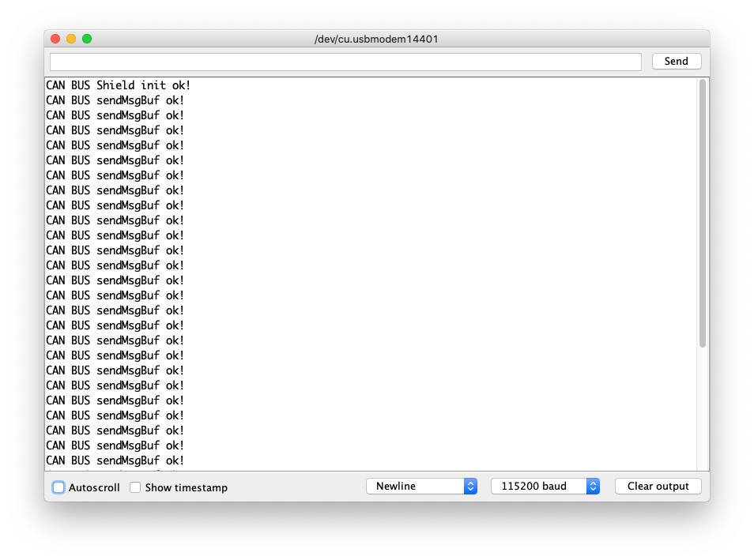Open the Newline line-ending dropdown
754x560 pixels.
tap(421, 486)
